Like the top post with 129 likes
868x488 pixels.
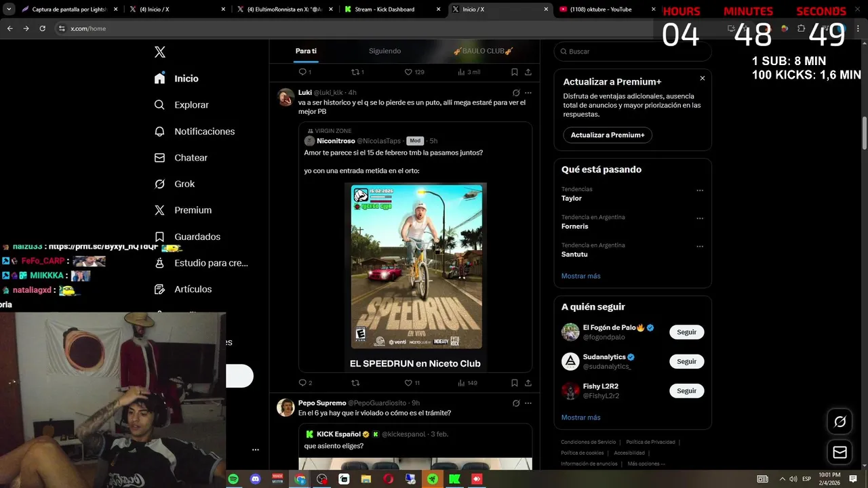(414, 72)
